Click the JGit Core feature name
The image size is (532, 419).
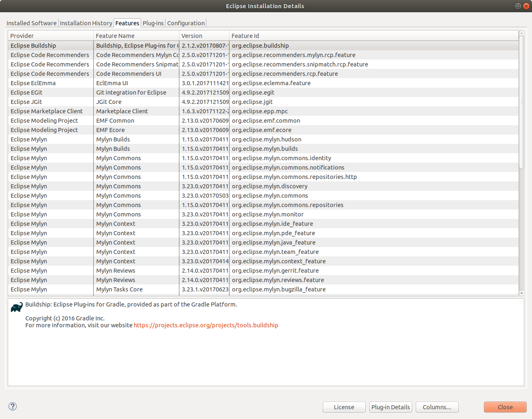tap(109, 102)
